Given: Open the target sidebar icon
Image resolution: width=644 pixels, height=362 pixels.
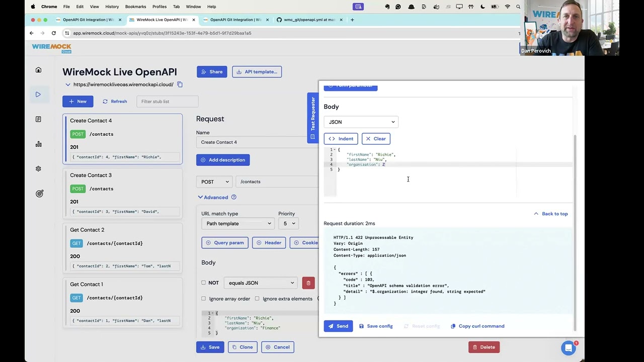Looking at the screenshot, I should tap(39, 194).
